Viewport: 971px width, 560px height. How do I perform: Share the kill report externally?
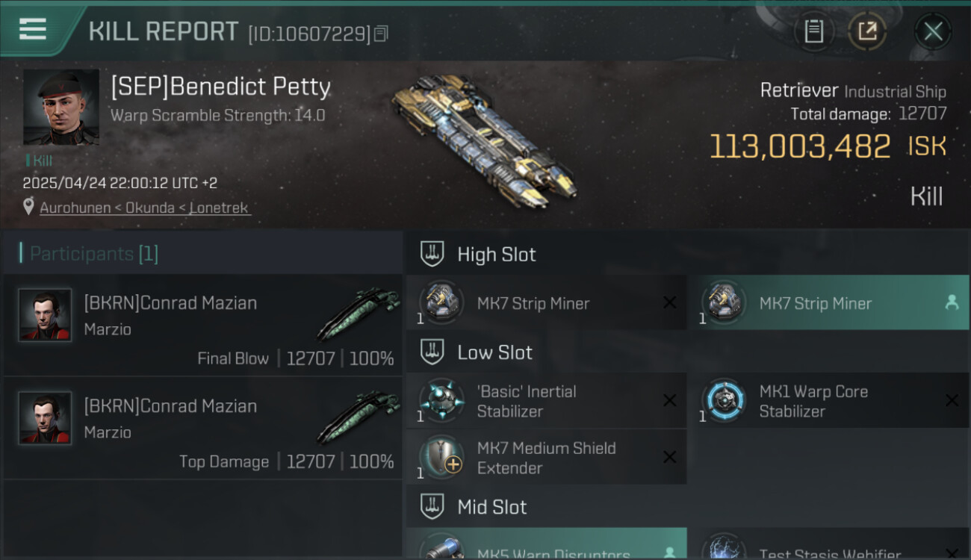867,31
